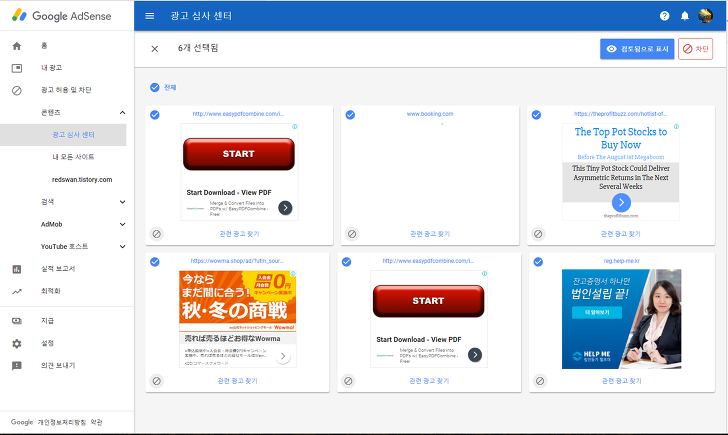Click the arrow on the first Start Download ad
728x435 pixels.
pyautogui.click(x=285, y=208)
